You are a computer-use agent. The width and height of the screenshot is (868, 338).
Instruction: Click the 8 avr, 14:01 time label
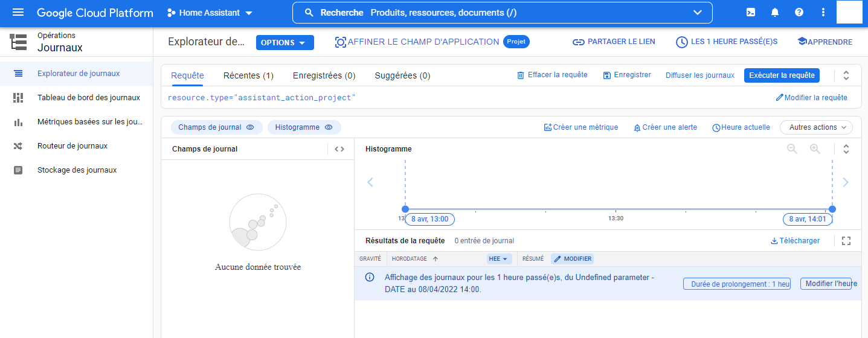tap(808, 219)
